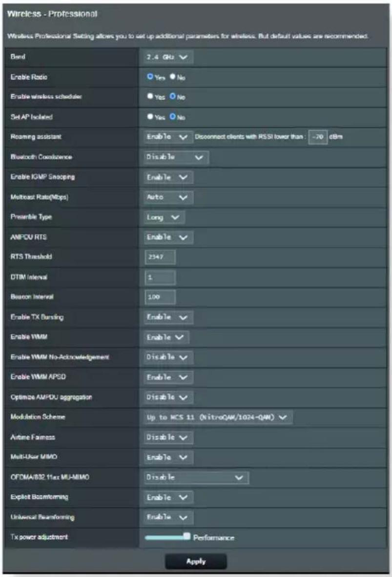Viewport: 392px width, 577px height.
Task: Click the RTS Threshold input field
Action: 160,257
